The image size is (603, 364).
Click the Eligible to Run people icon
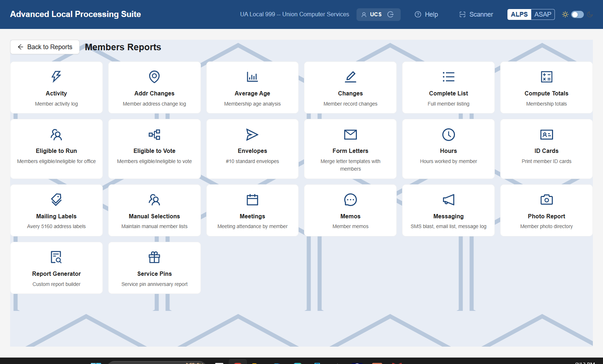(56, 134)
